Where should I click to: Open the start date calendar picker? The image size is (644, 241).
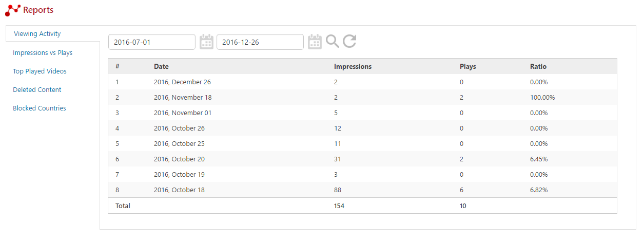pos(206,42)
